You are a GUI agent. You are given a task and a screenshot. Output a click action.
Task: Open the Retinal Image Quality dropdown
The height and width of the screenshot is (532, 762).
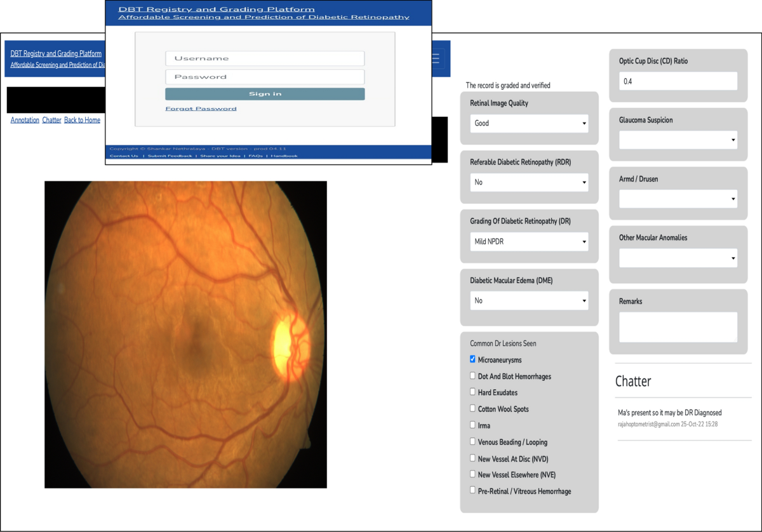click(x=529, y=123)
